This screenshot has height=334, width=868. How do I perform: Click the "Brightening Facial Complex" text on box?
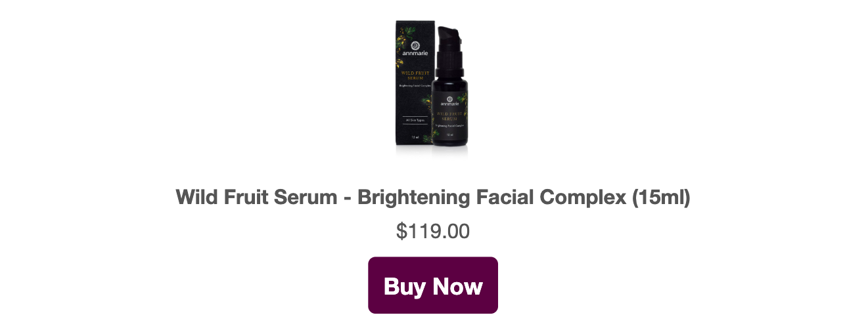(x=416, y=86)
